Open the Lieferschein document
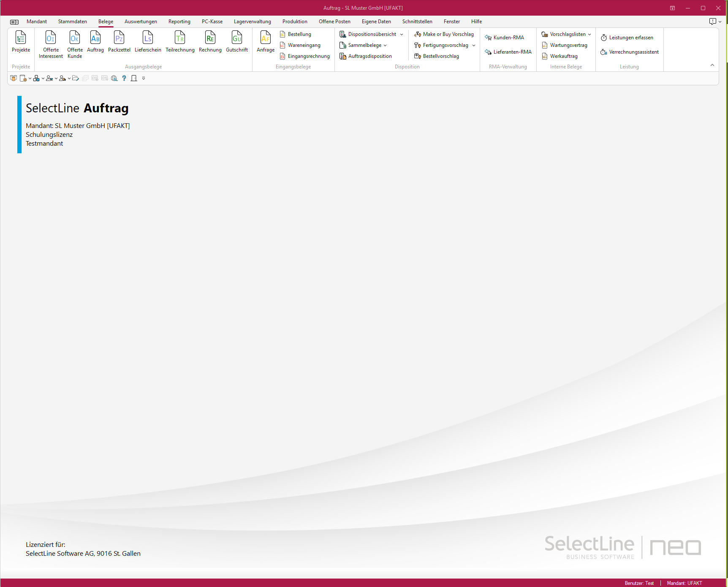This screenshot has height=587, width=728. click(148, 42)
